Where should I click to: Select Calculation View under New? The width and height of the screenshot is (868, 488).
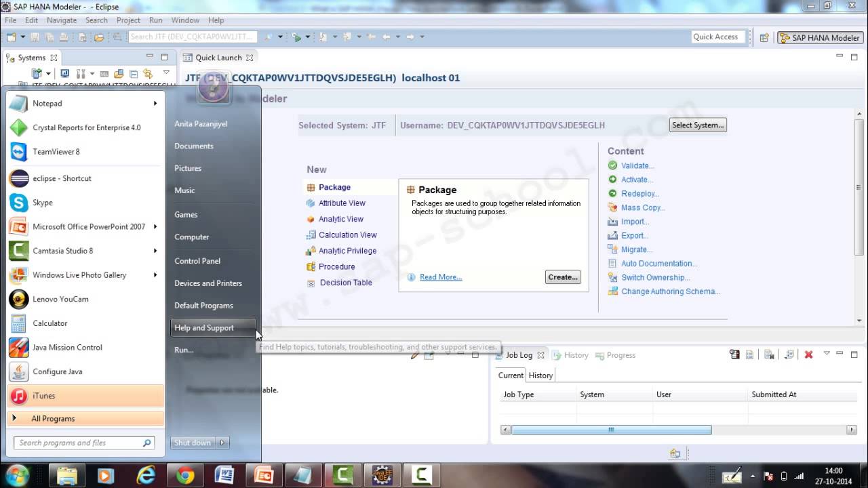[x=348, y=235]
